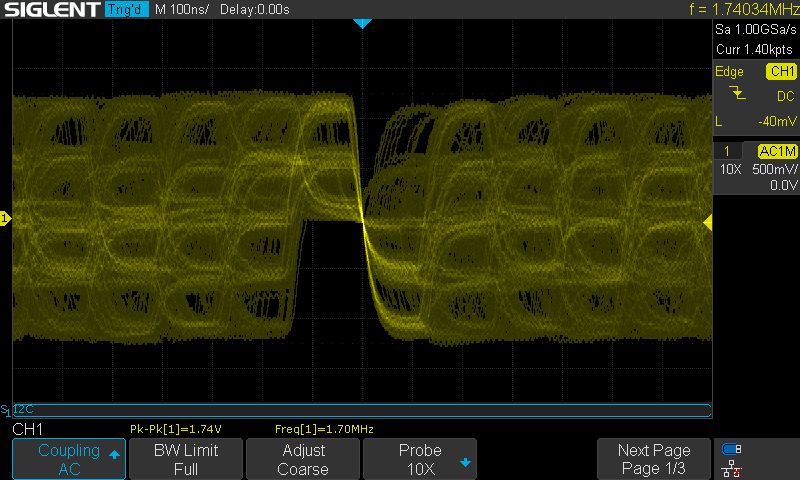Click the blue trigger position marker at top
The image size is (800, 480).
(x=362, y=23)
